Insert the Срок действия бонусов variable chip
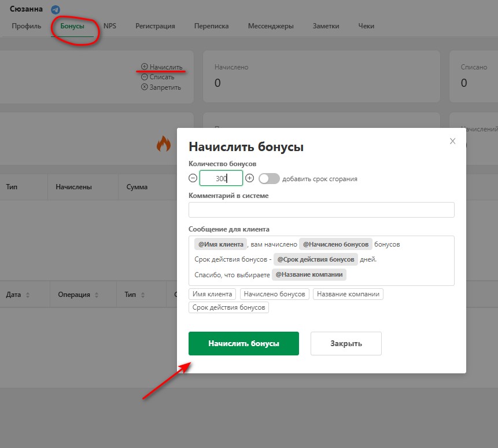This screenshot has height=448, width=498. tap(228, 307)
